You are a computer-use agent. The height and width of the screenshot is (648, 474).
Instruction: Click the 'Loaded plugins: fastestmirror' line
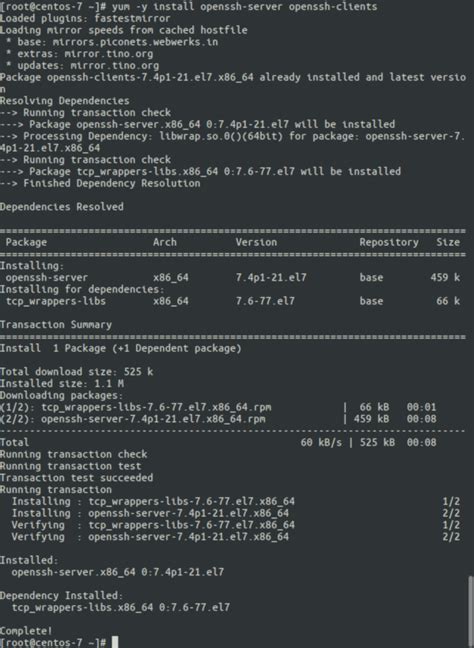coord(85,18)
